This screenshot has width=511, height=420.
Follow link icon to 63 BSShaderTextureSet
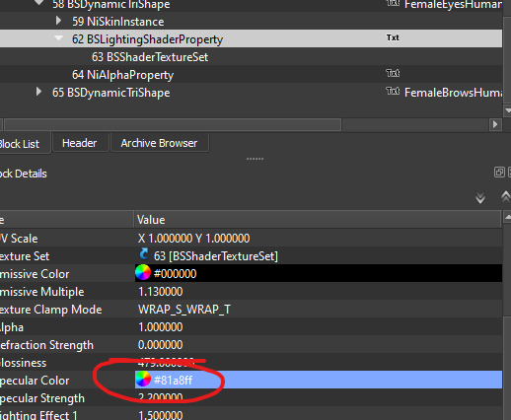coord(144,254)
